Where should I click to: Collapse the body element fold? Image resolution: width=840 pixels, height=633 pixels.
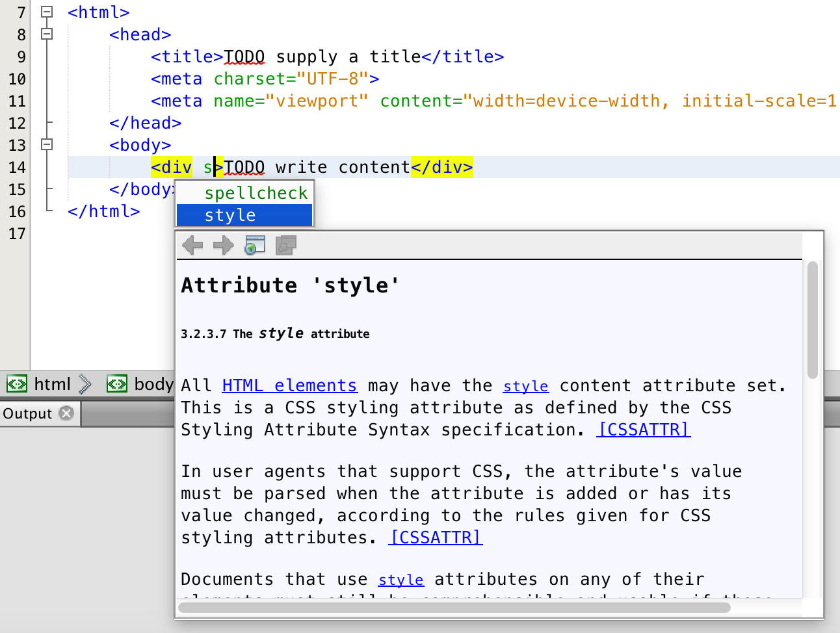[x=47, y=144]
